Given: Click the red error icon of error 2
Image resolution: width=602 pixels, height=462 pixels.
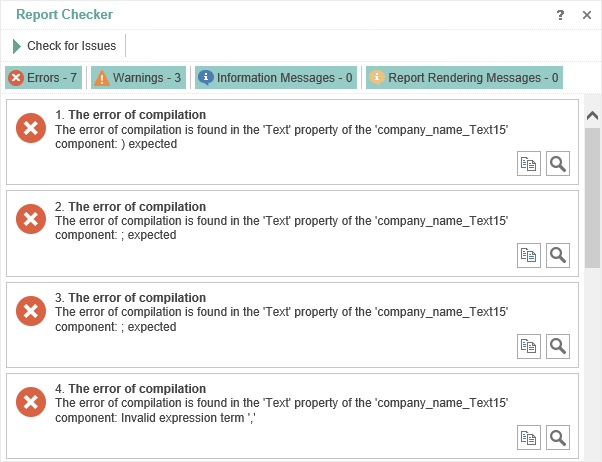Looking at the screenshot, I should click(x=31, y=220).
